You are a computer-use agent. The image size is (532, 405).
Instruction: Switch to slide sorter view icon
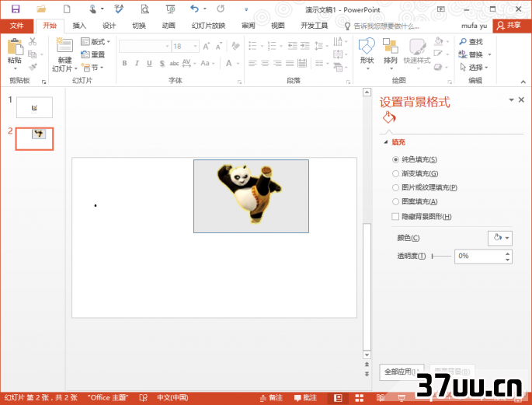click(x=360, y=398)
